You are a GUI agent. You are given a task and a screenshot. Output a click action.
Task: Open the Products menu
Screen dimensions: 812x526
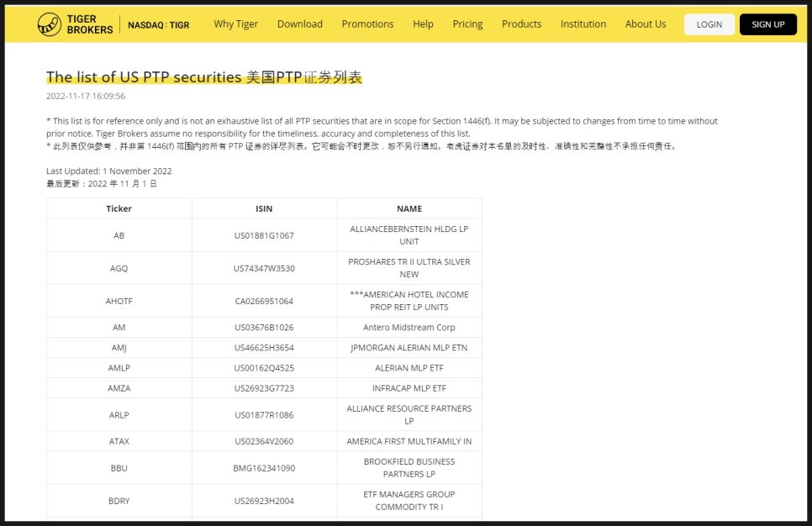[521, 24]
